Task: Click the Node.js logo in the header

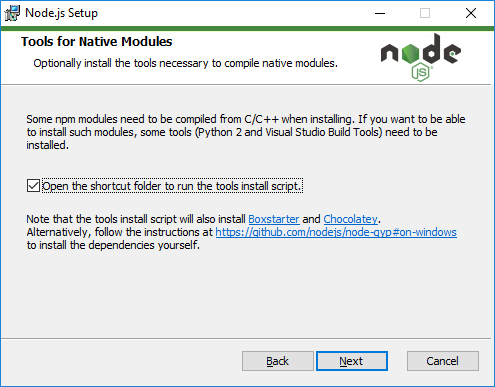Action: pos(421,57)
